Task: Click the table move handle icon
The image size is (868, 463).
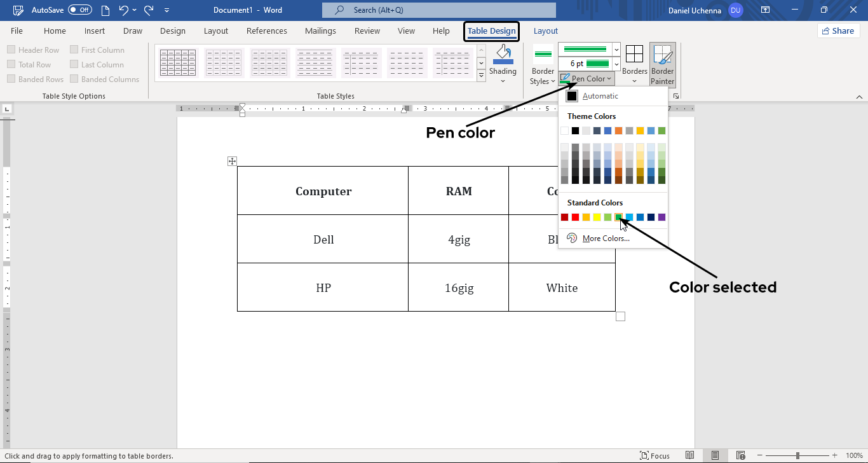Action: (x=232, y=162)
